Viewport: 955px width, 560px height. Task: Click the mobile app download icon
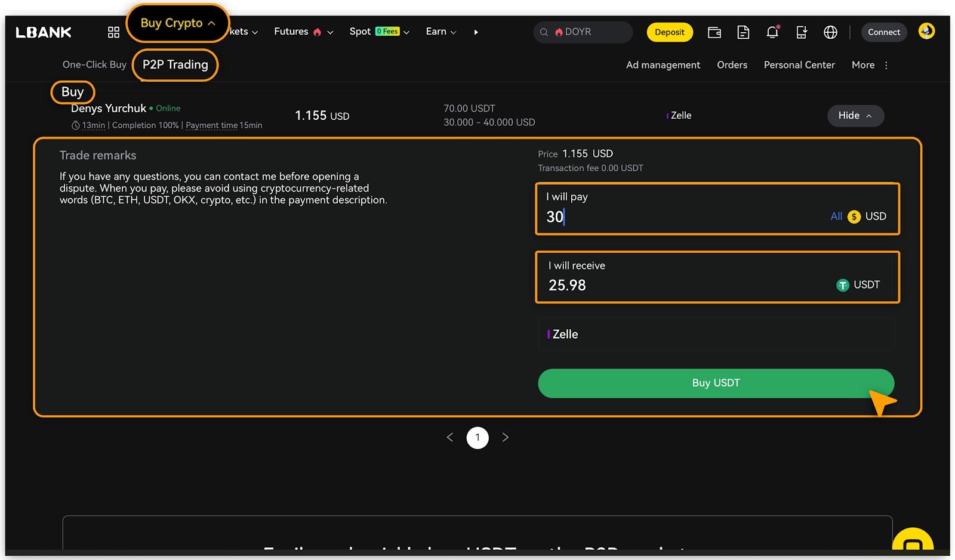click(x=802, y=32)
